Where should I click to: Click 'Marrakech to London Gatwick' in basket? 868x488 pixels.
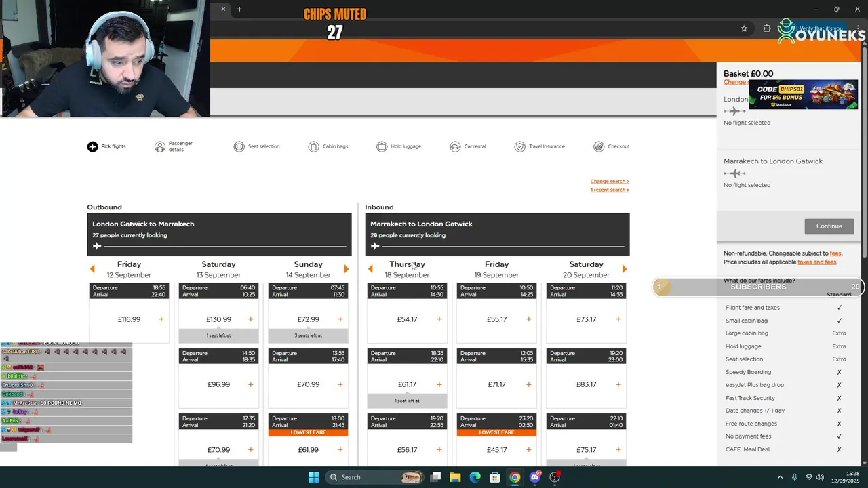click(x=773, y=161)
